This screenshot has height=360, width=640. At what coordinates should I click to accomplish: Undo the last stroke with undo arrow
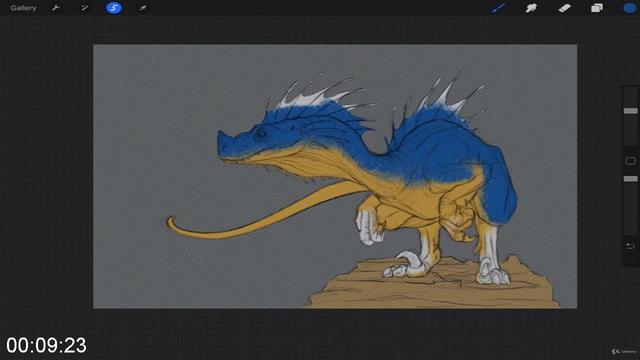click(x=631, y=246)
